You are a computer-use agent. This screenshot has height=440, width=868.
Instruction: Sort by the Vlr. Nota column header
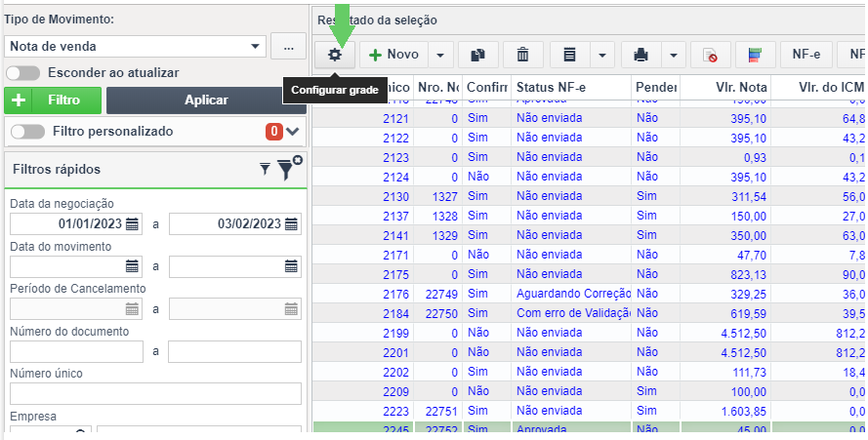click(725, 88)
